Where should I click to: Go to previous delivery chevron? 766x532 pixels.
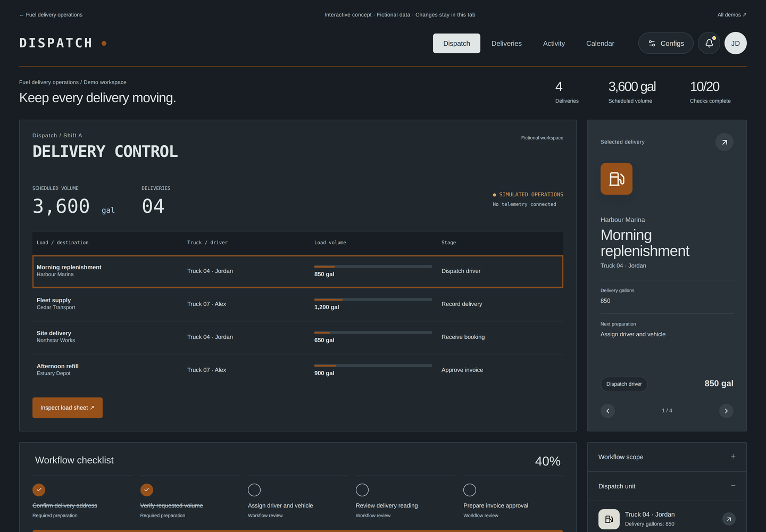[608, 411]
